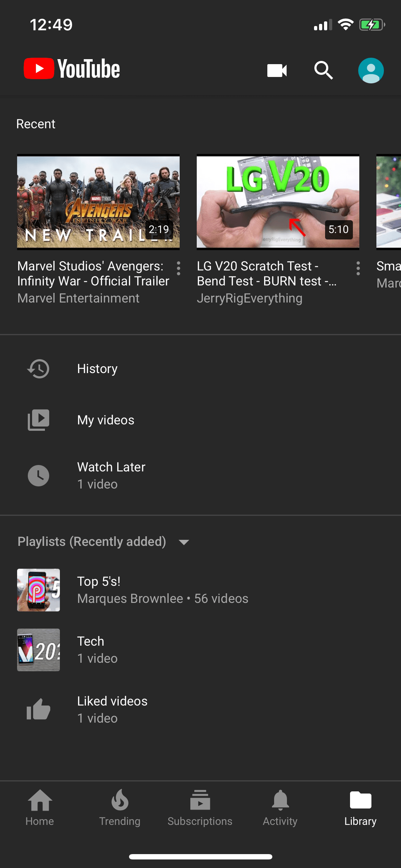This screenshot has width=401, height=868.
Task: Tap the Marques Brownlee 56 videos subtitle
Action: [163, 599]
